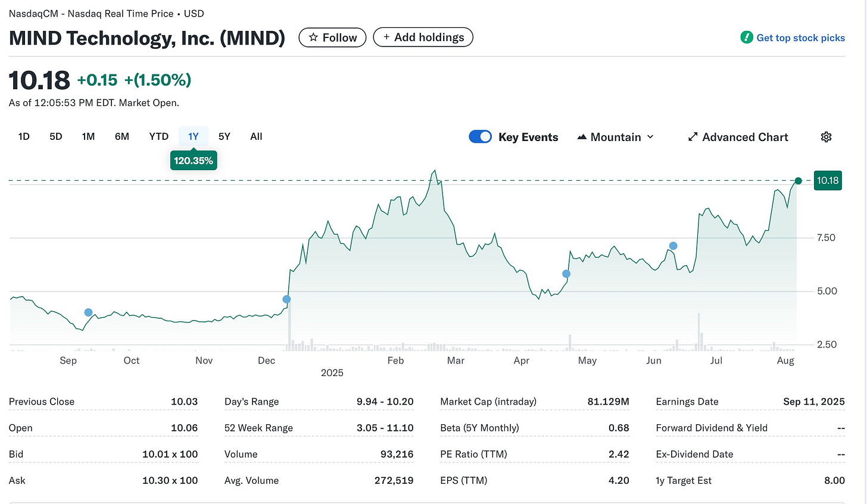Open the Get top stock picks link

pos(800,37)
